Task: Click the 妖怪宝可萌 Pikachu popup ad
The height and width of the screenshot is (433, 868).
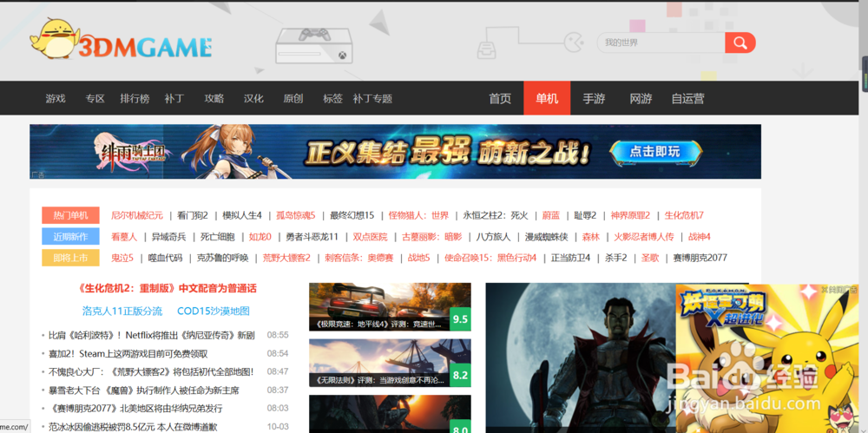Action: (766, 358)
